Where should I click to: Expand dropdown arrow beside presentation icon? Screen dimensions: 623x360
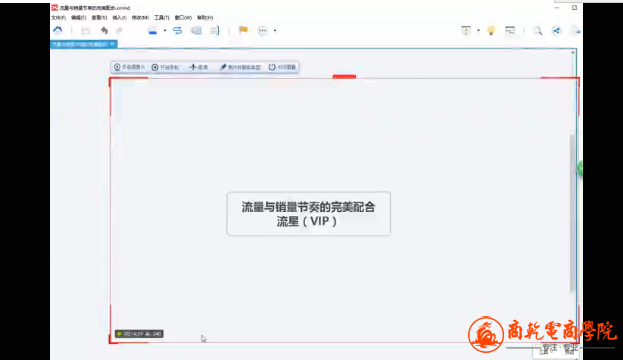(x=478, y=31)
